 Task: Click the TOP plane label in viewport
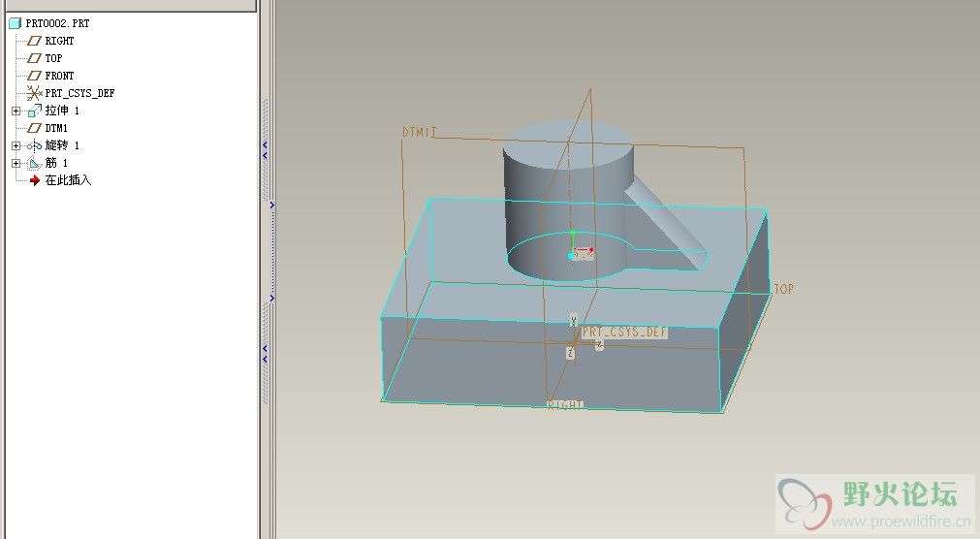(x=784, y=289)
